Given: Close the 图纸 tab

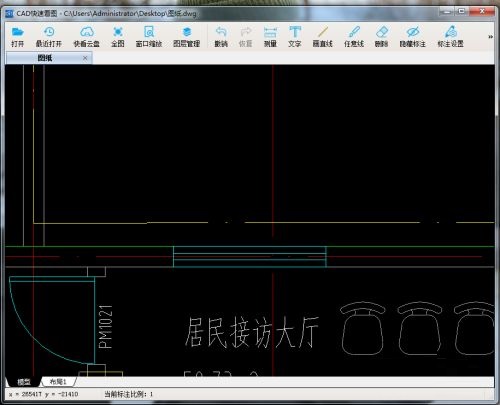Looking at the screenshot, I should (x=85, y=58).
